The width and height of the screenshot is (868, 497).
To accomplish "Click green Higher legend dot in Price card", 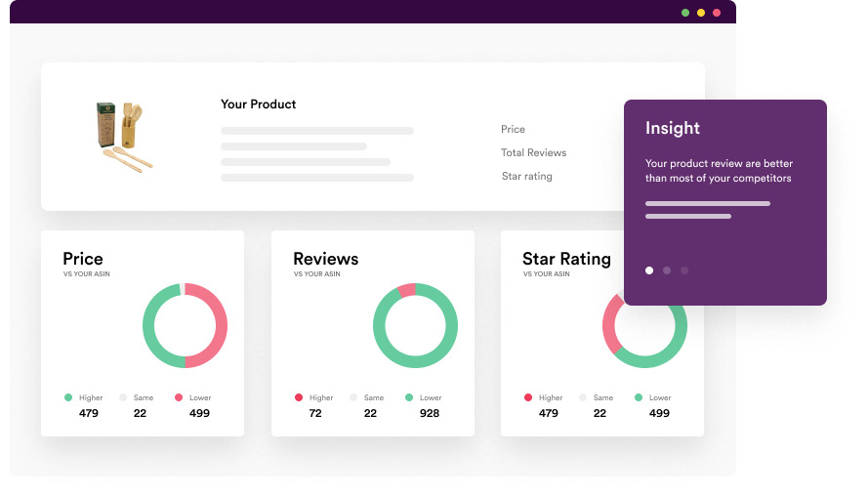I will point(68,397).
